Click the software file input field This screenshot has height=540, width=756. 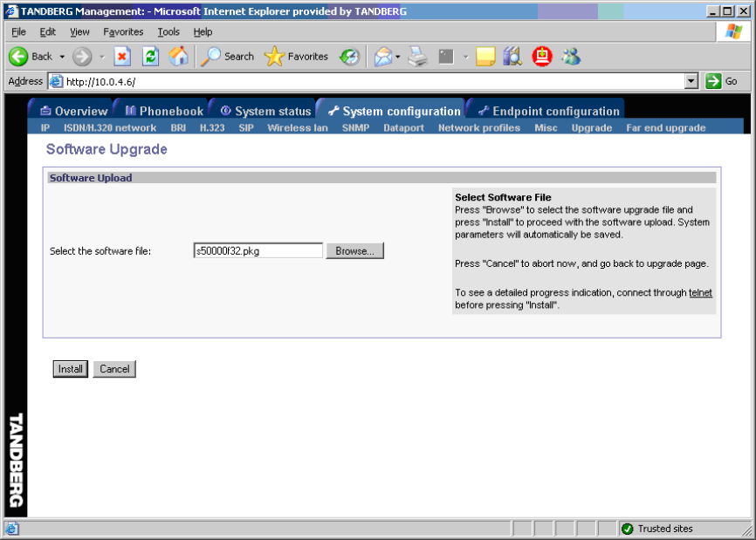[258, 250]
